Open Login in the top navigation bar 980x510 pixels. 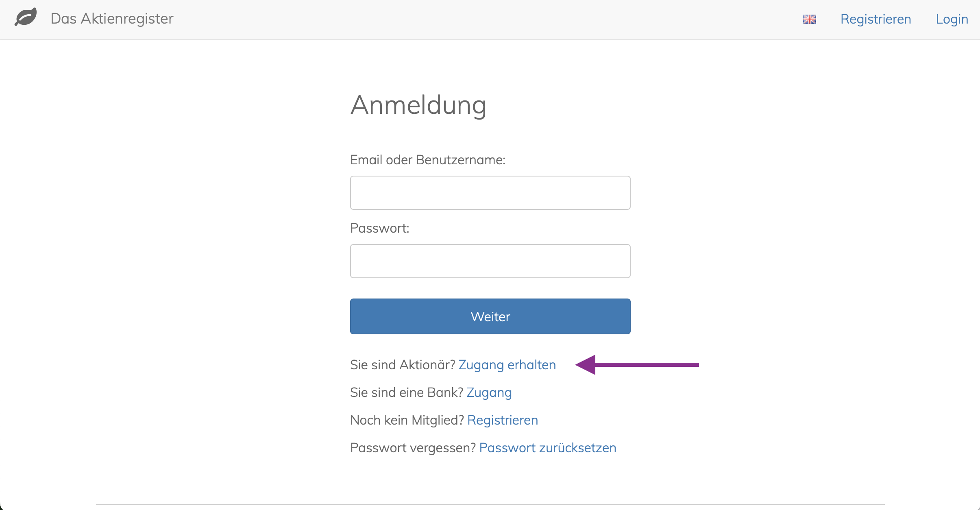coord(952,19)
